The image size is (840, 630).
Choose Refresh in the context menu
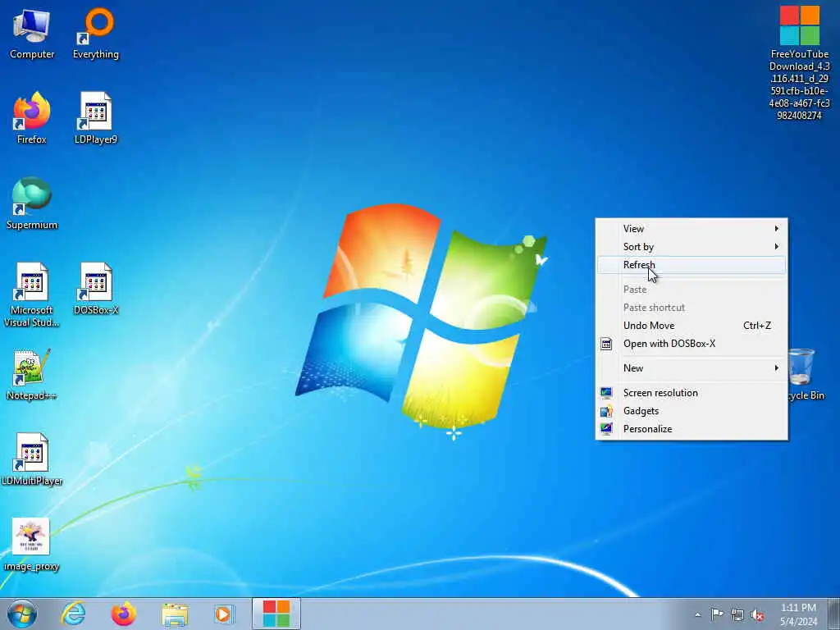(x=691, y=265)
